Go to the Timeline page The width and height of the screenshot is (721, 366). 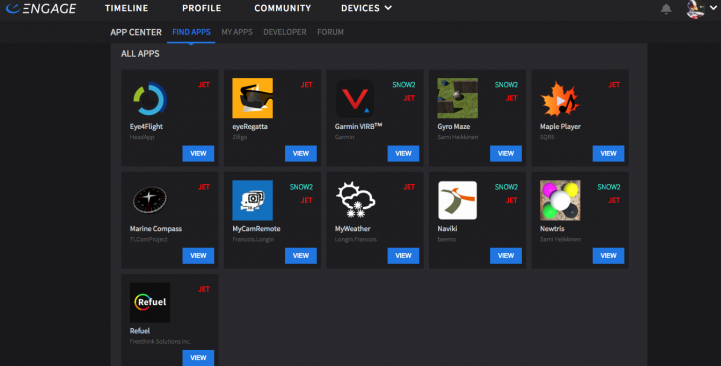(126, 8)
